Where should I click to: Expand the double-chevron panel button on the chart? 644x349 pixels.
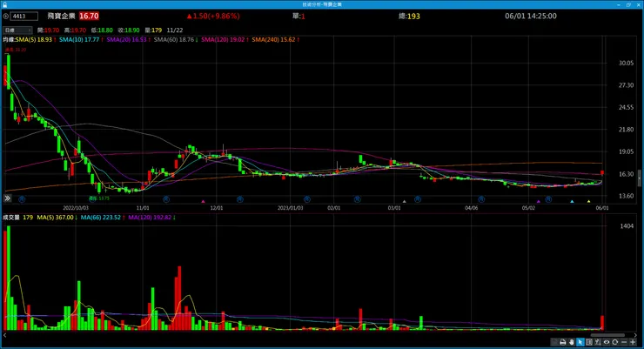tap(7, 198)
